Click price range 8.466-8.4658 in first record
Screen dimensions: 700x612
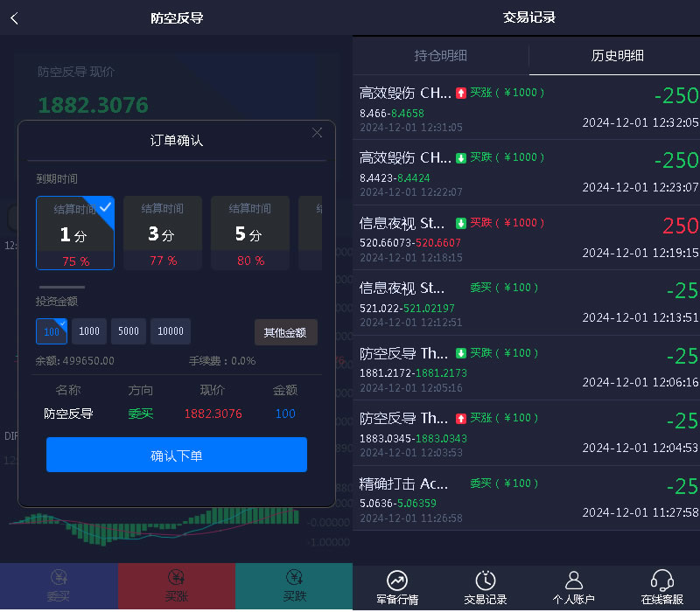click(x=392, y=114)
